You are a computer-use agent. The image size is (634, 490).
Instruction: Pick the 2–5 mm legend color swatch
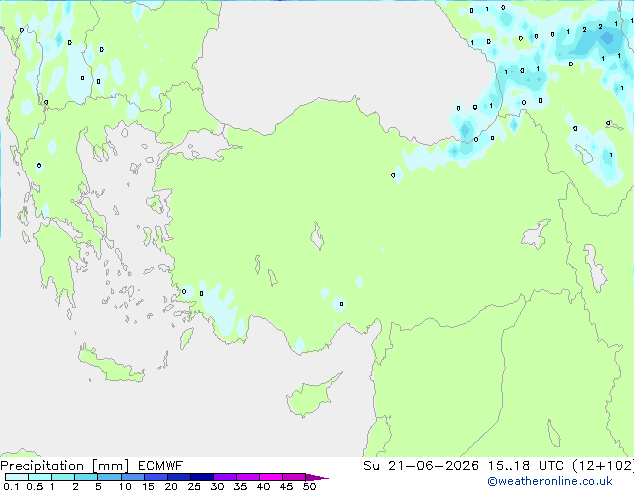coord(86,477)
